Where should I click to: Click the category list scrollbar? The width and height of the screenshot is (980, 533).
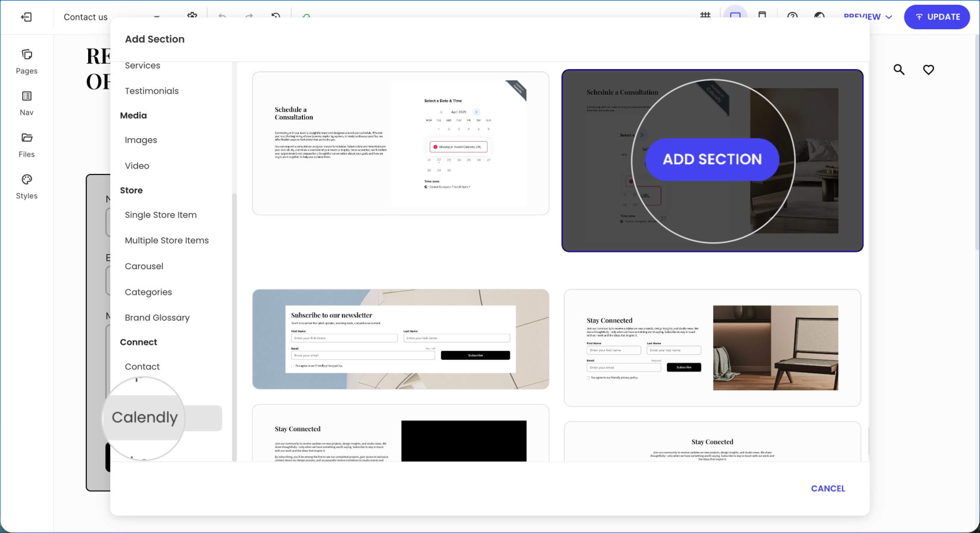pos(235,326)
